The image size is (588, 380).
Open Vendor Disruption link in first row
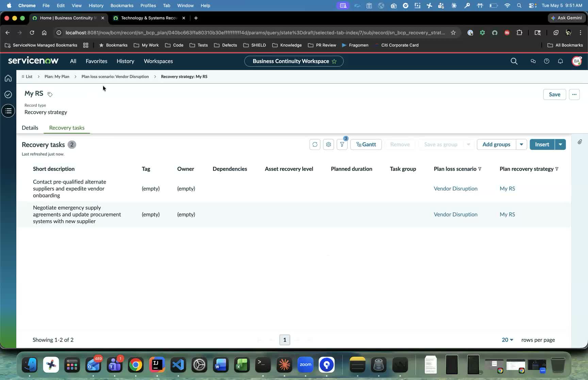click(x=456, y=189)
